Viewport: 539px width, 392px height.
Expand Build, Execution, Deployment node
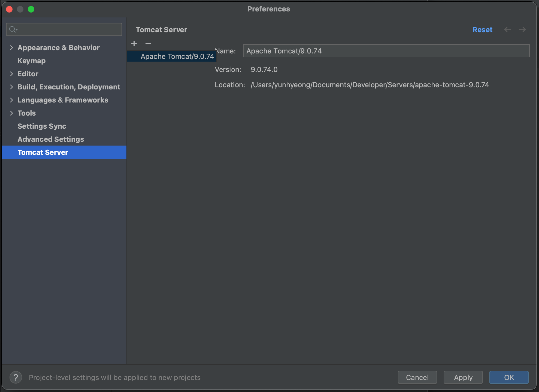[x=11, y=87]
